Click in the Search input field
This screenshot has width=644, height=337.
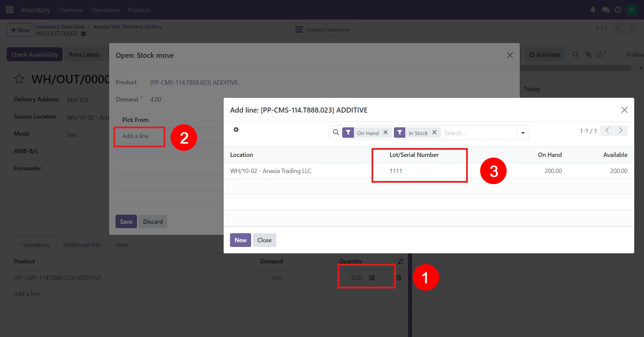click(478, 133)
